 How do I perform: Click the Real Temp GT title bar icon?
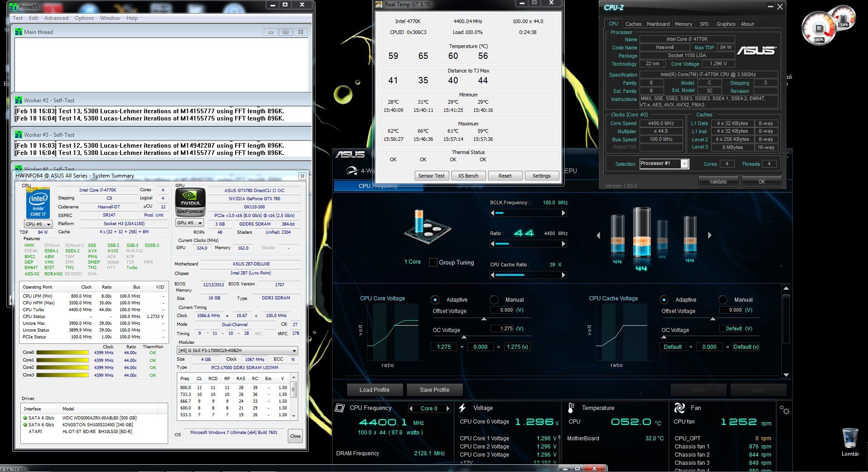tap(379, 5)
